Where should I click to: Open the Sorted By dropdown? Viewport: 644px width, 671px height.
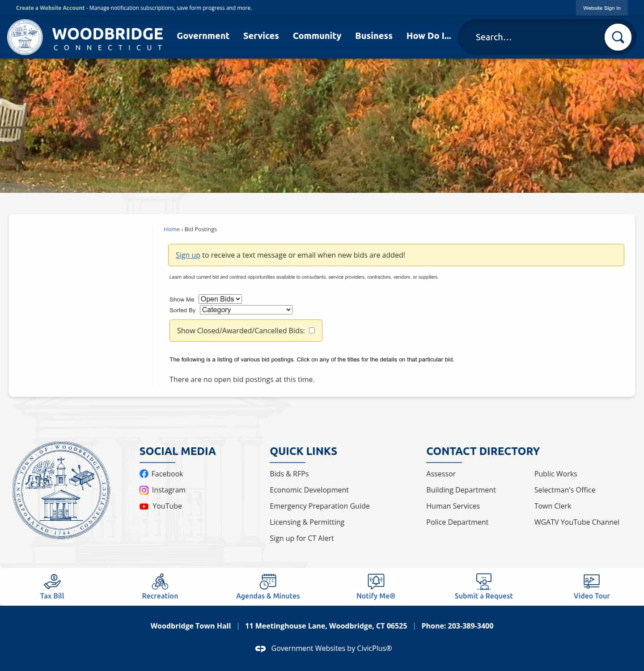[246, 310]
